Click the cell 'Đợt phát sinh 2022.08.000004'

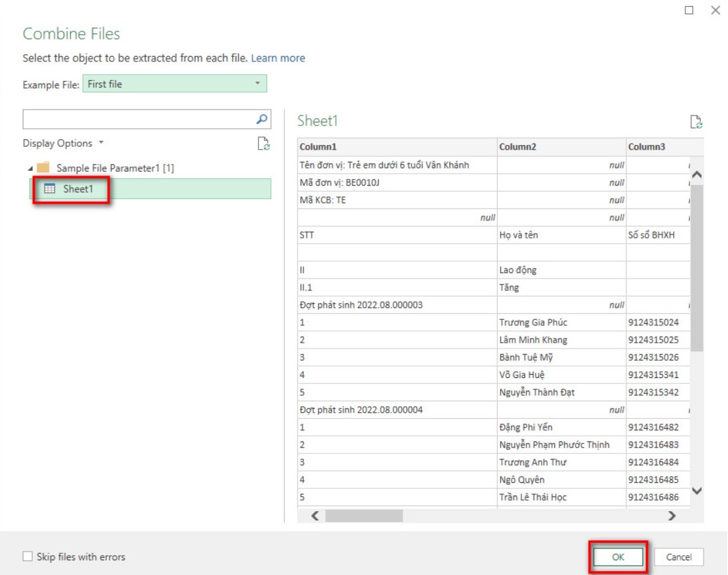397,410
